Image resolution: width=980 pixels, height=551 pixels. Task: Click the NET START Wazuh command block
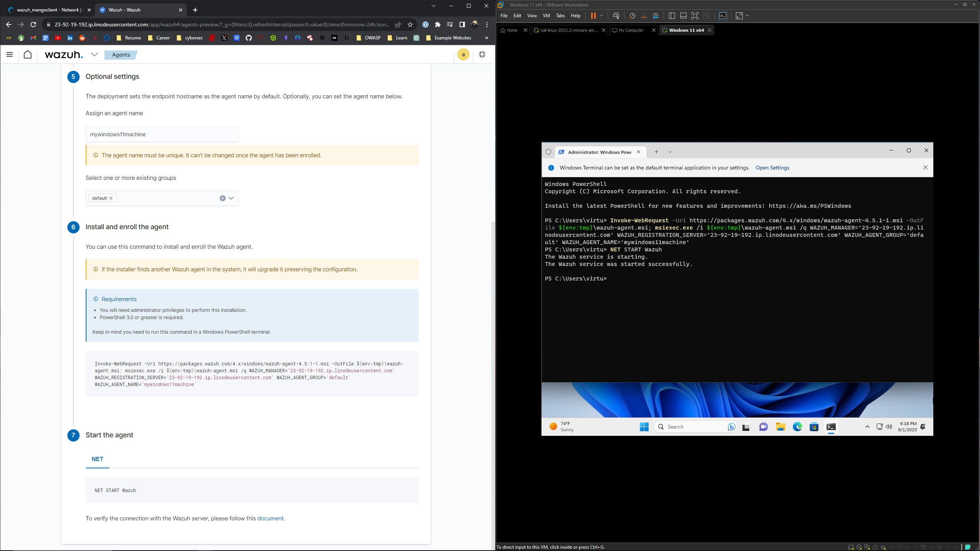coord(252,490)
